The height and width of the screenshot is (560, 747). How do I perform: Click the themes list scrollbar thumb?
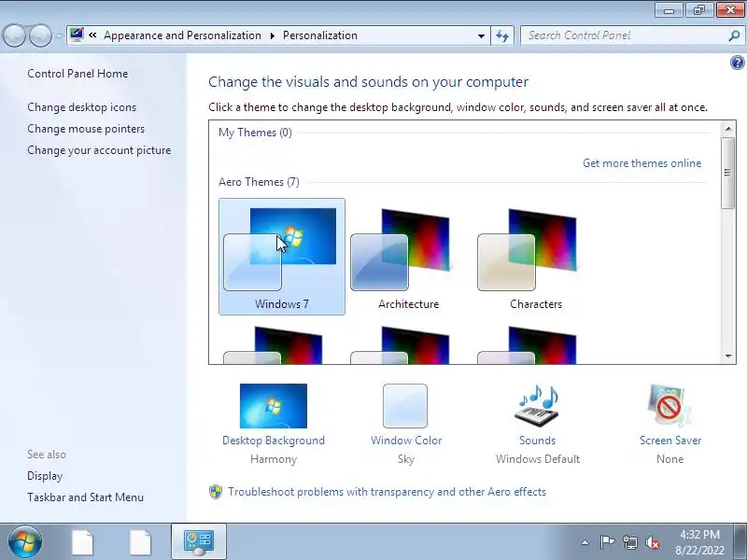pyautogui.click(x=727, y=173)
